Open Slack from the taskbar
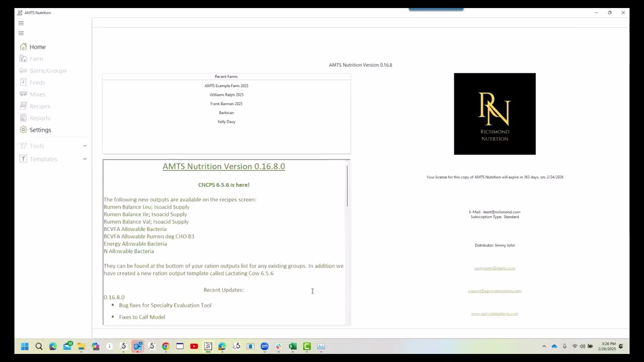This screenshot has width=644, height=362. click(x=279, y=346)
